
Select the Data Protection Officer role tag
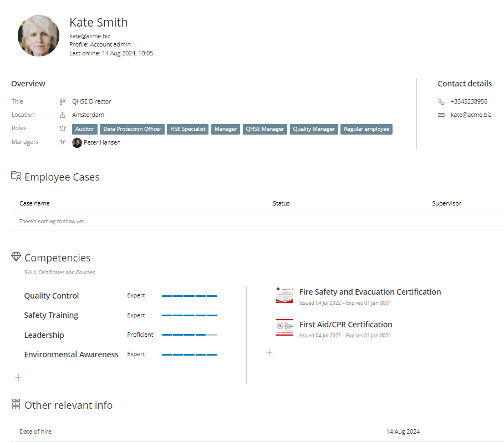(132, 129)
